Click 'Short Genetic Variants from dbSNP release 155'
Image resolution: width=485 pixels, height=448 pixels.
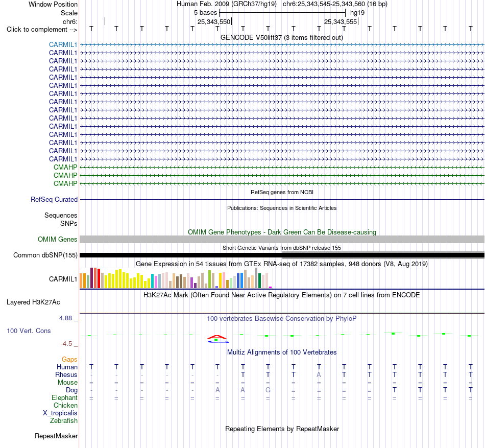pyautogui.click(x=282, y=248)
